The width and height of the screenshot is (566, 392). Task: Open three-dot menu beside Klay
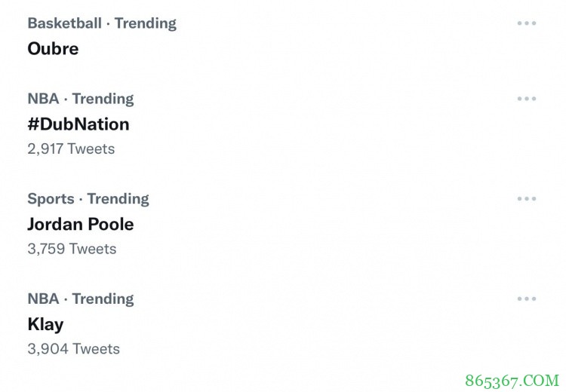pyautogui.click(x=526, y=299)
